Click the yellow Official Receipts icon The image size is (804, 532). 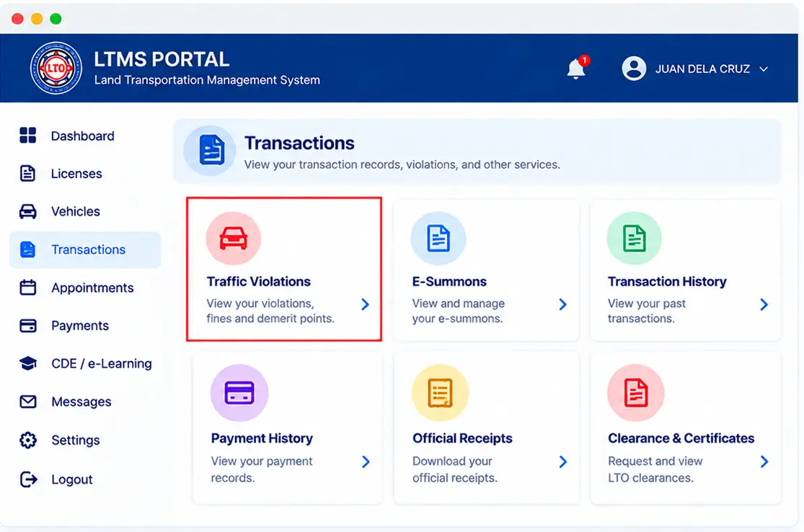click(441, 393)
